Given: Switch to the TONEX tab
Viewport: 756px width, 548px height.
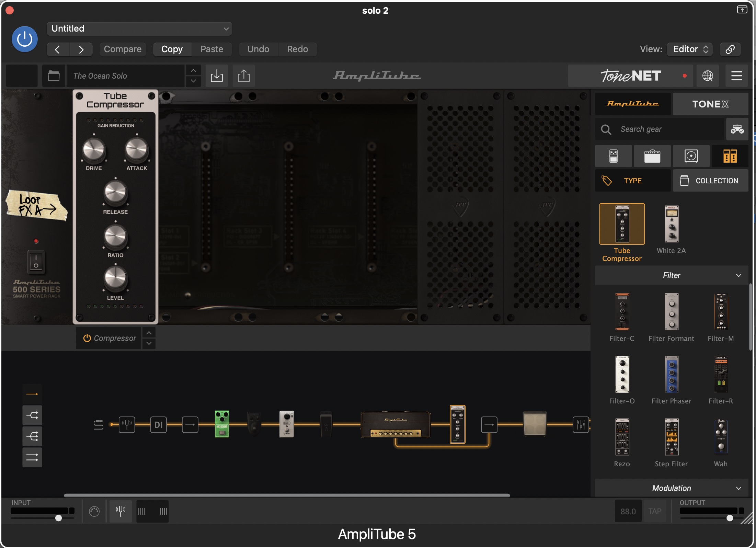Looking at the screenshot, I should click(x=710, y=104).
